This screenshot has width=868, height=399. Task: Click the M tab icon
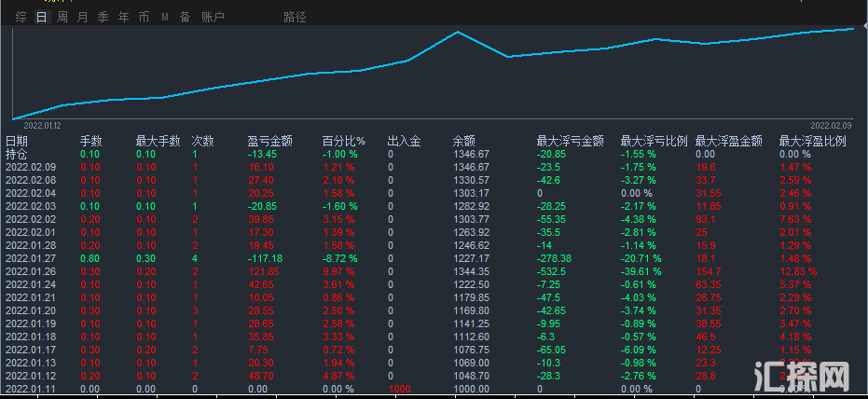pyautogui.click(x=165, y=17)
